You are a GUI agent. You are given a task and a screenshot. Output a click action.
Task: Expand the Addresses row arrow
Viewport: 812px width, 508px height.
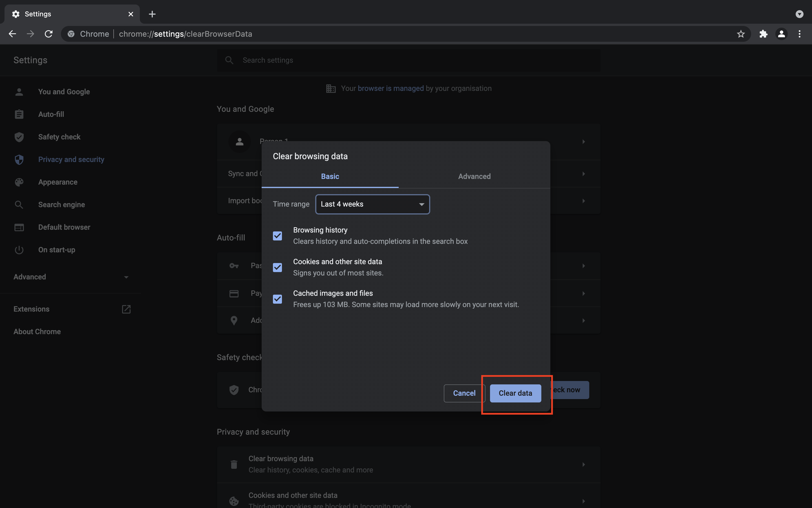coord(584,321)
